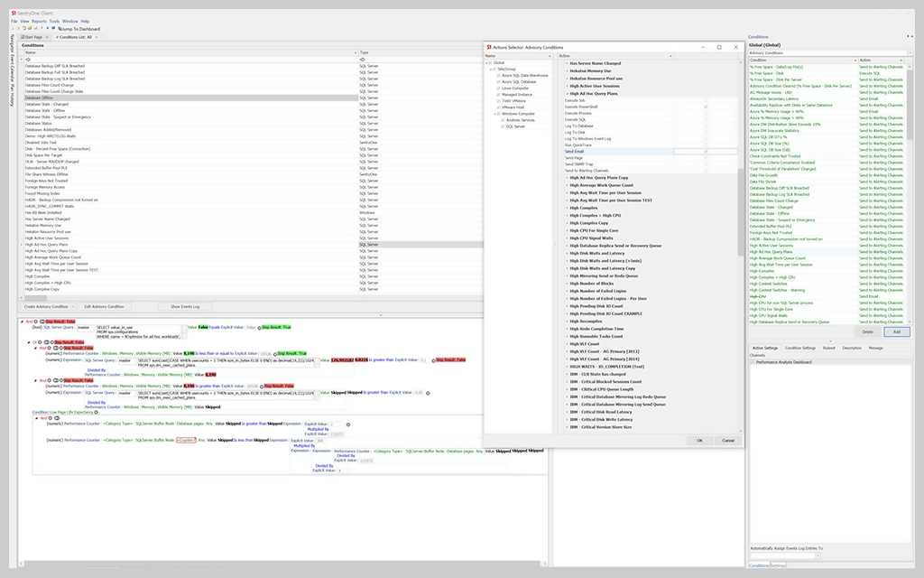Image resolution: width=924 pixels, height=578 pixels.
Task: Uncheck the Send Email action checkbox
Action: coord(706,150)
